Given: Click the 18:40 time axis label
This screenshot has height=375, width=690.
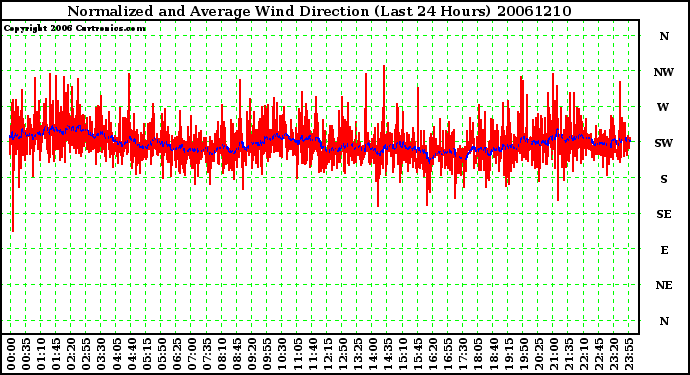Looking at the screenshot, I should [493, 354].
